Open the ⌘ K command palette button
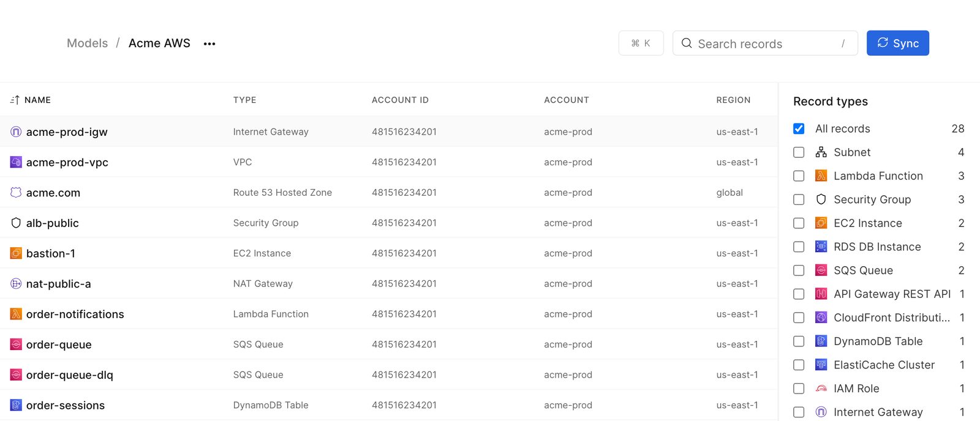The image size is (980, 421). 641,43
